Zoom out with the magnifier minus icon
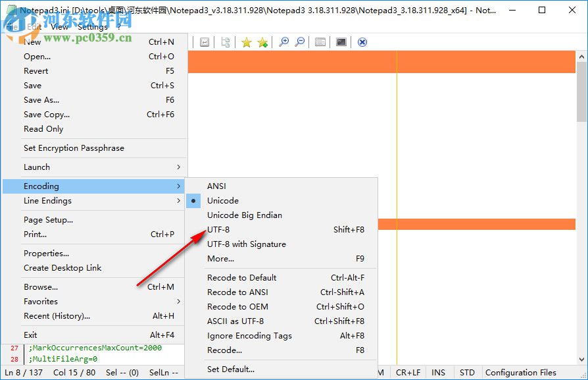Viewport: 588px width, 380px height. tap(300, 42)
